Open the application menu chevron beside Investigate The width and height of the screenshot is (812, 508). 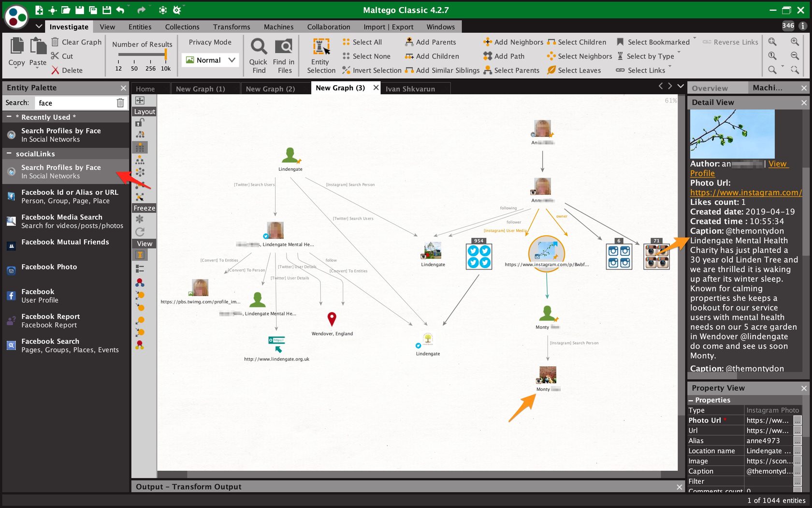point(39,27)
